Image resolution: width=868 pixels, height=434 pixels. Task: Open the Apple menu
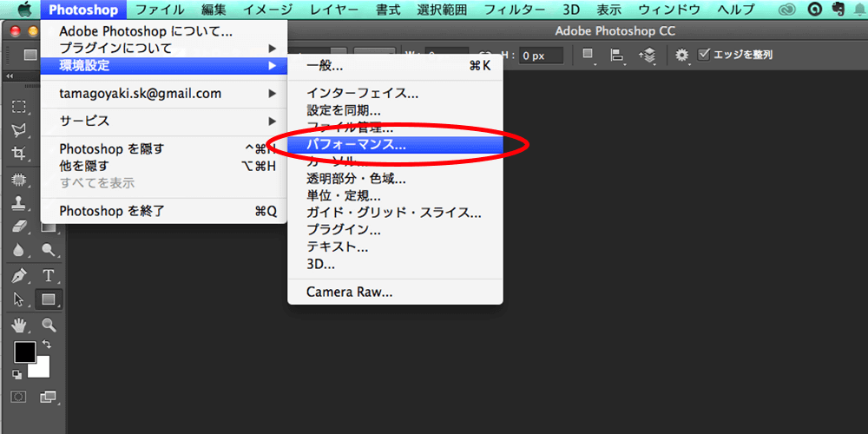pos(25,9)
